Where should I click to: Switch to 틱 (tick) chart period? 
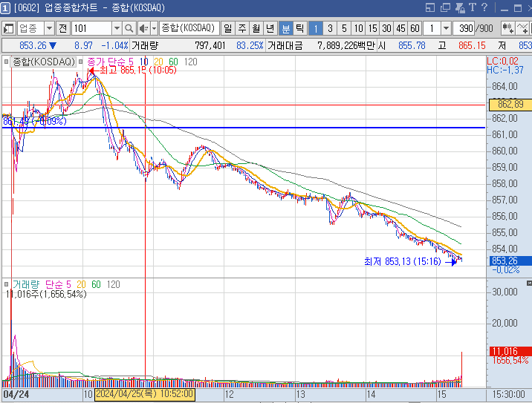(x=299, y=28)
